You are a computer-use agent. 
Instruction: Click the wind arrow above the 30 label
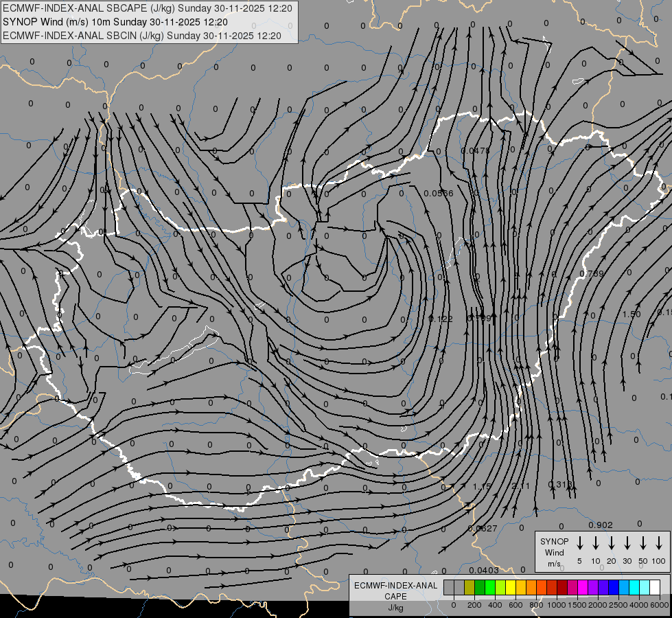coord(627,543)
